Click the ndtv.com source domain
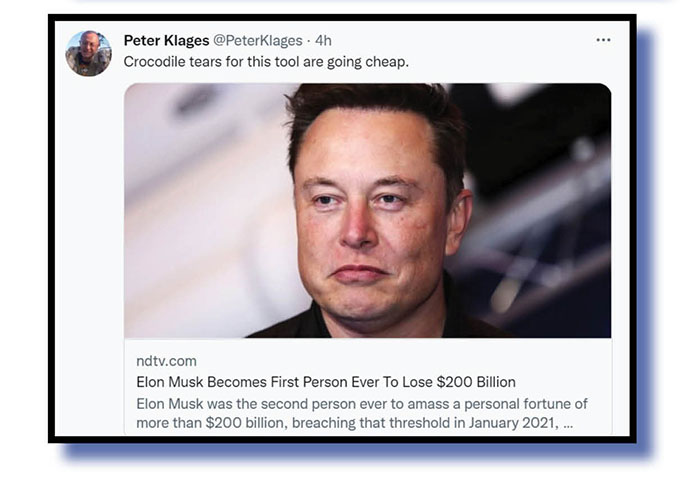 tap(166, 360)
